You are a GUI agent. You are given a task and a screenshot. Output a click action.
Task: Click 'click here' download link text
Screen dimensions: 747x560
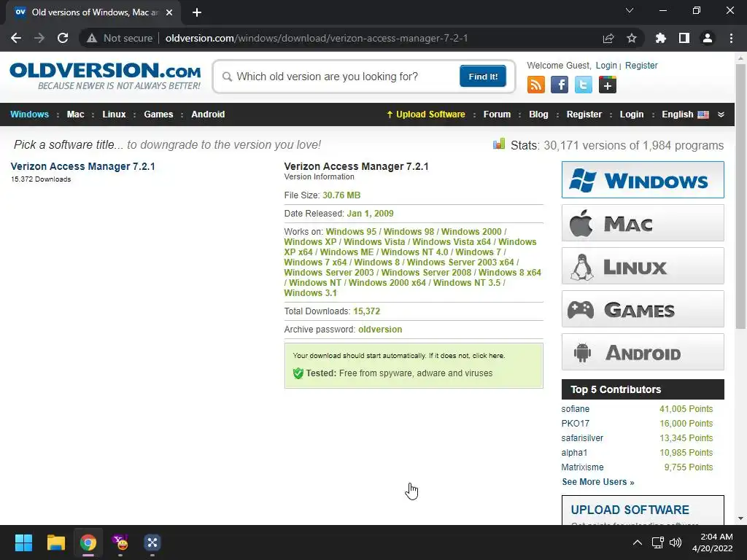pyautogui.click(x=488, y=356)
